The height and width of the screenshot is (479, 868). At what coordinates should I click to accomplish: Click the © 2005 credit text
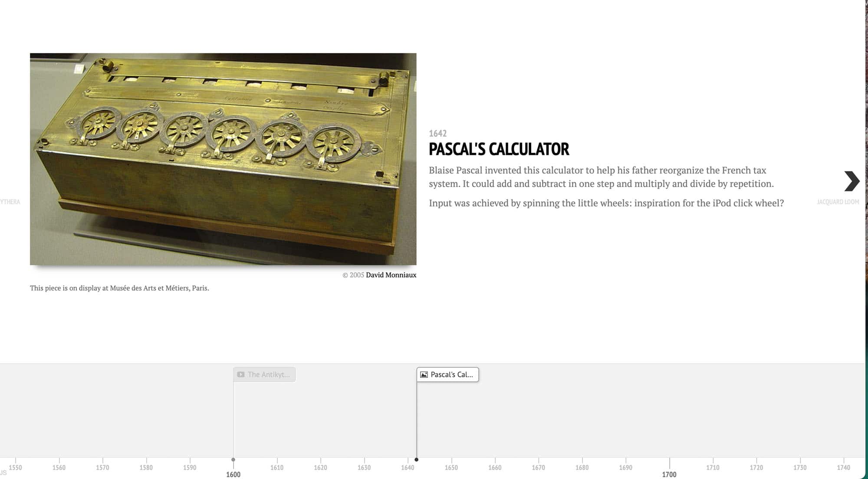(353, 275)
